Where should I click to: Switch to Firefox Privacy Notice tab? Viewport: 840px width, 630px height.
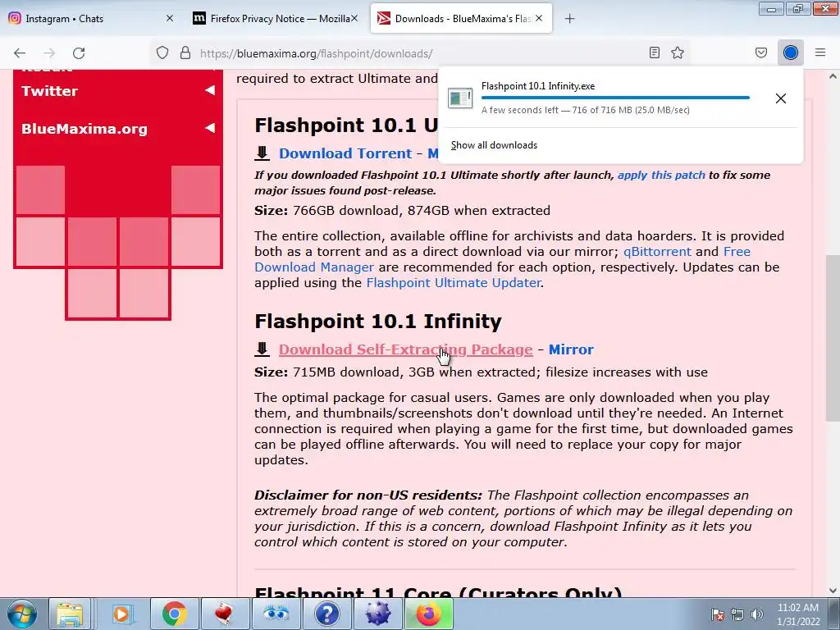(276, 18)
